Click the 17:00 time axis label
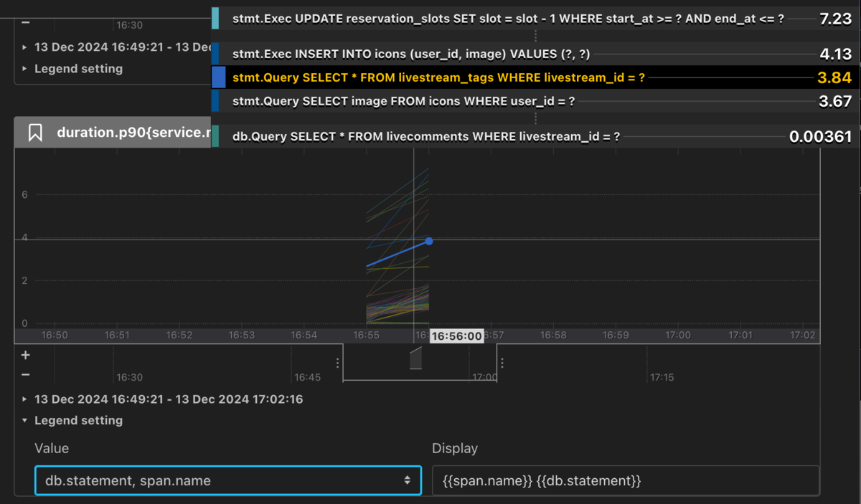 pyautogui.click(x=678, y=335)
